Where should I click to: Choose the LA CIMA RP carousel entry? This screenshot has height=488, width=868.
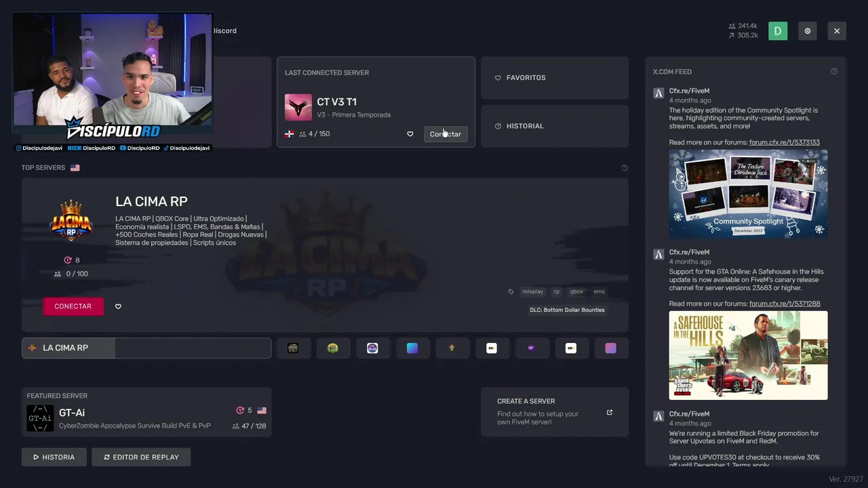[x=146, y=348]
